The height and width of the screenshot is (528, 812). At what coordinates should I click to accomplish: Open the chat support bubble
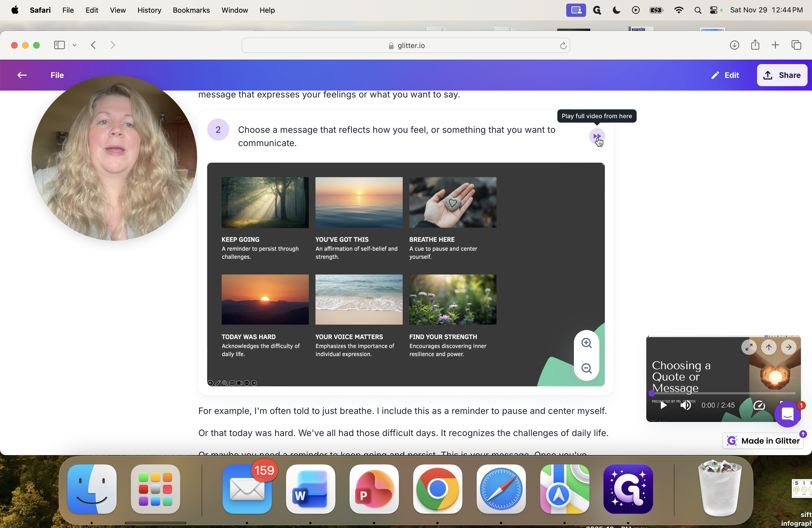787,414
